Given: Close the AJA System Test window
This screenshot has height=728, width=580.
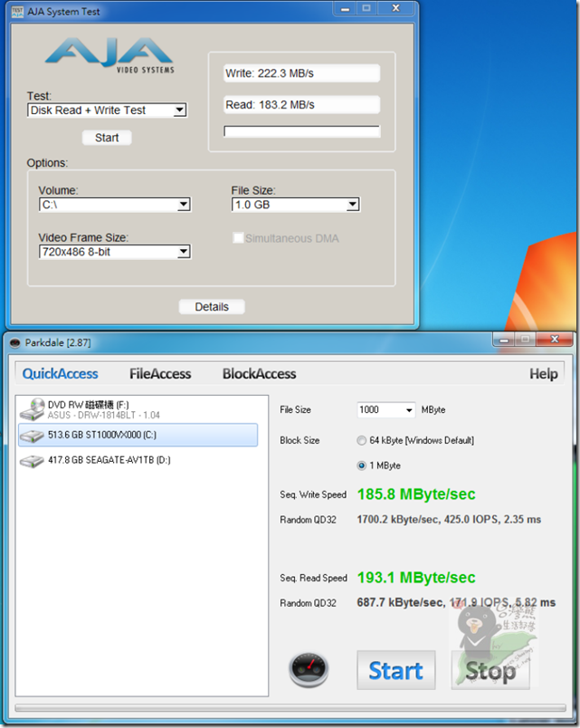Looking at the screenshot, I should pyautogui.click(x=395, y=9).
